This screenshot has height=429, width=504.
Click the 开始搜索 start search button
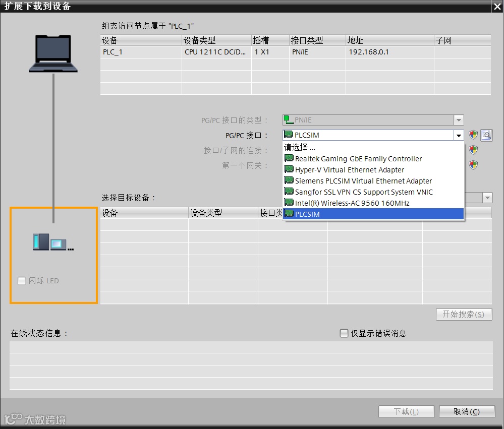click(x=464, y=314)
